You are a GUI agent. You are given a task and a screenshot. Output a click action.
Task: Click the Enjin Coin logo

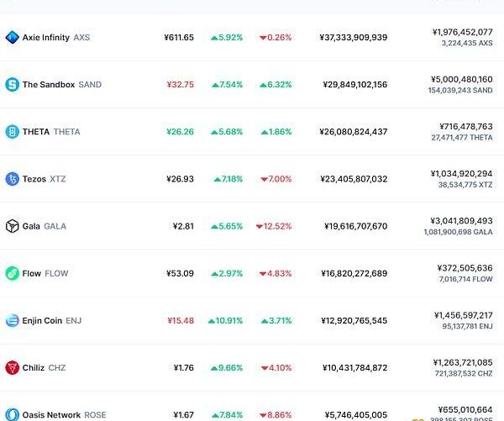[x=12, y=320]
